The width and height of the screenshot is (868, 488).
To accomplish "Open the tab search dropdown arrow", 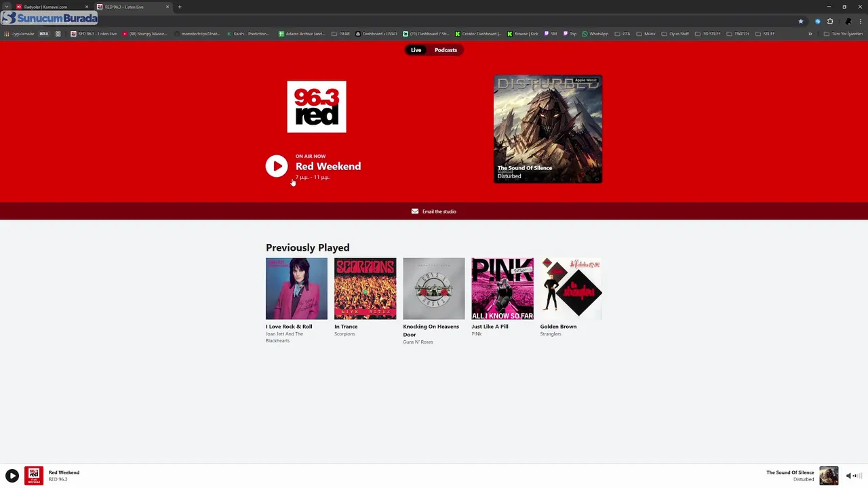I will (6, 7).
